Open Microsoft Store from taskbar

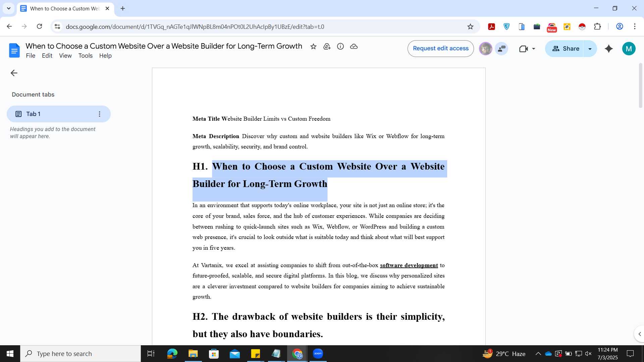pos(214,354)
